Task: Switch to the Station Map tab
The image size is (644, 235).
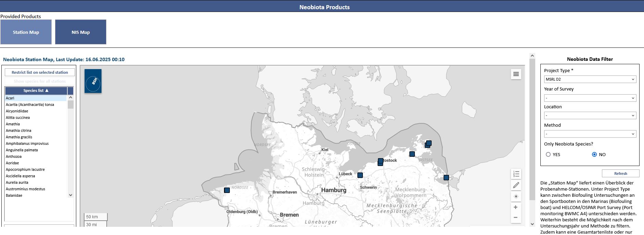Action: tap(26, 32)
